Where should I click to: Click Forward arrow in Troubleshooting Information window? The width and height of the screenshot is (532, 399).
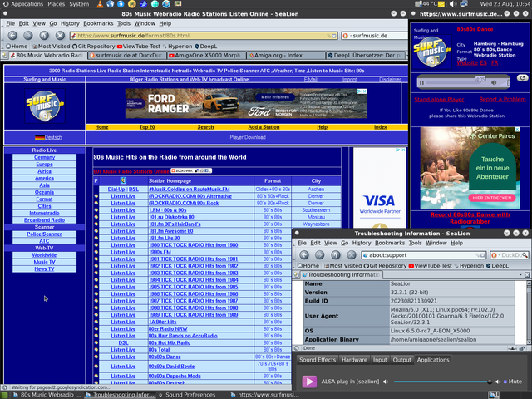pos(319,255)
